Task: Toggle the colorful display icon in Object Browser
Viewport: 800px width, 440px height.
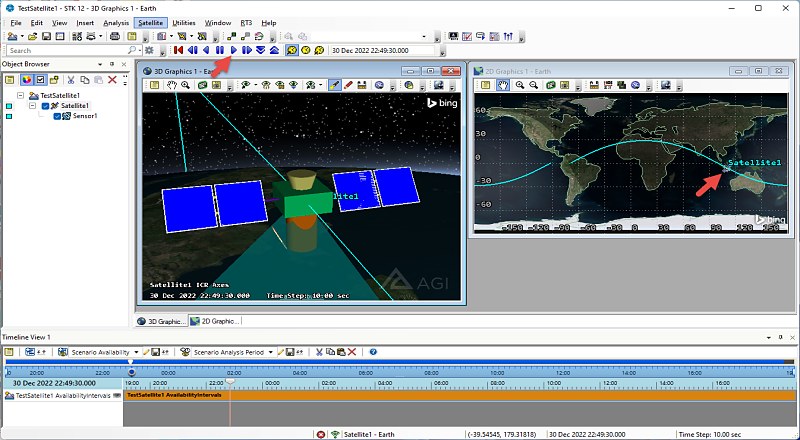Action: click(x=26, y=80)
